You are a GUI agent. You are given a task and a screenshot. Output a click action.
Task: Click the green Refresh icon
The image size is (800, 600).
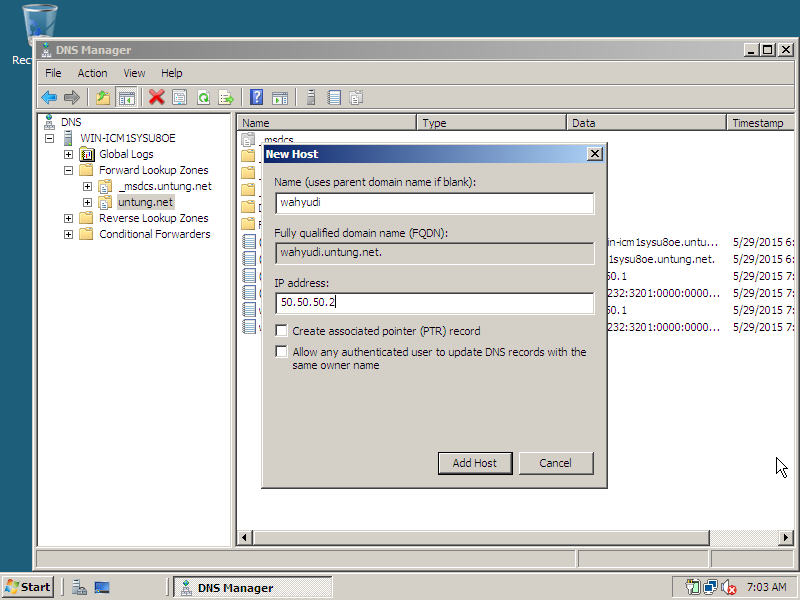[203, 97]
